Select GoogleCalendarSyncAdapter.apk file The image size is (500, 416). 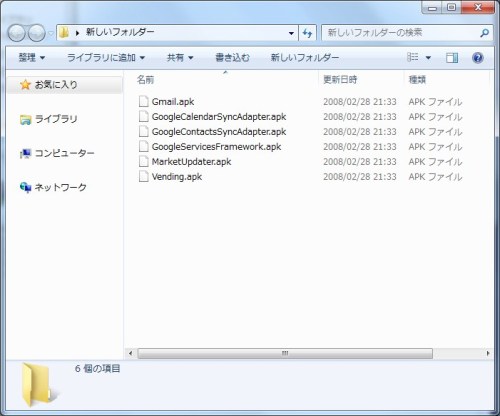point(219,117)
